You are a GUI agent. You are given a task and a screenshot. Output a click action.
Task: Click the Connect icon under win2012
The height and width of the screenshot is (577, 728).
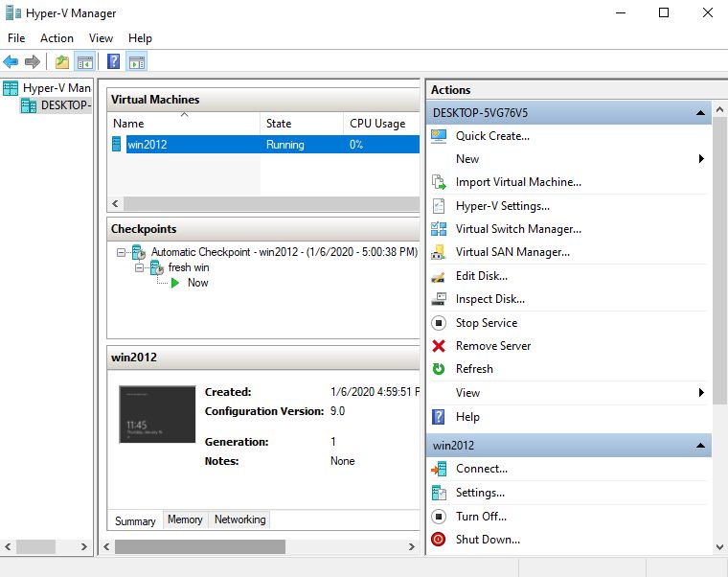pyautogui.click(x=439, y=470)
